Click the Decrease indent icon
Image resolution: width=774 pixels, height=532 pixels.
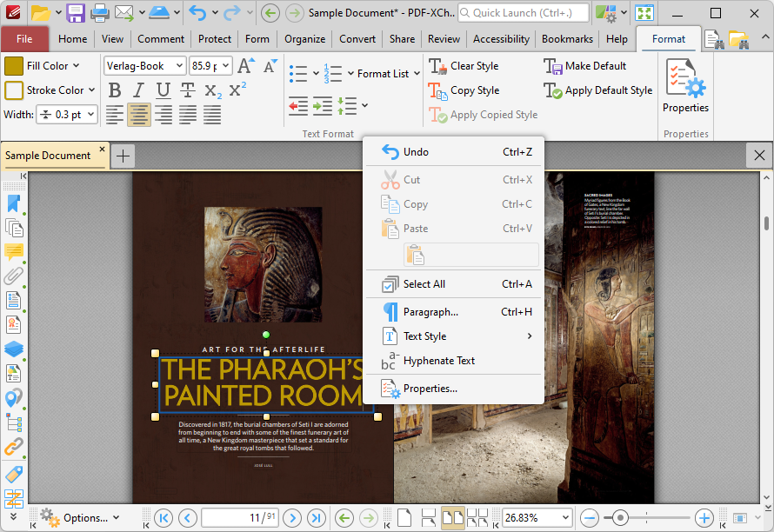[x=298, y=105]
